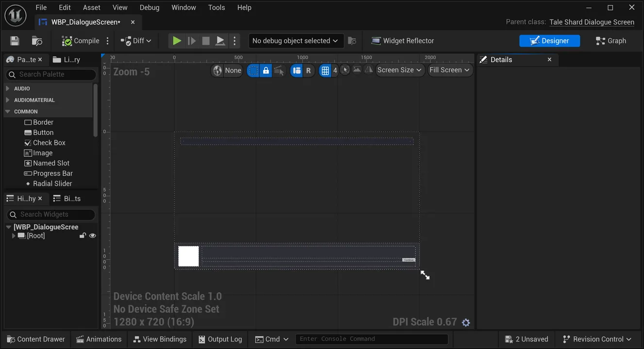644x349 pixels.
Task: Select the Button widget in palette
Action: pyautogui.click(x=39, y=133)
